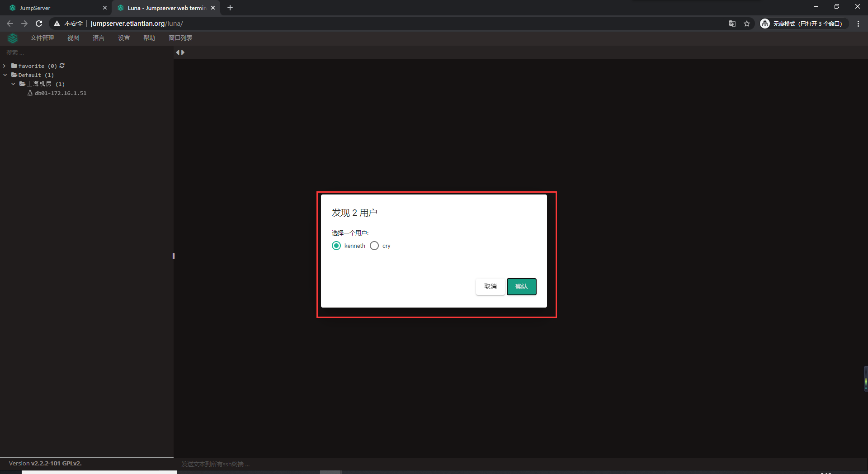Focus the send text to all ssh terminals field
This screenshot has width=868, height=474.
click(x=520, y=464)
